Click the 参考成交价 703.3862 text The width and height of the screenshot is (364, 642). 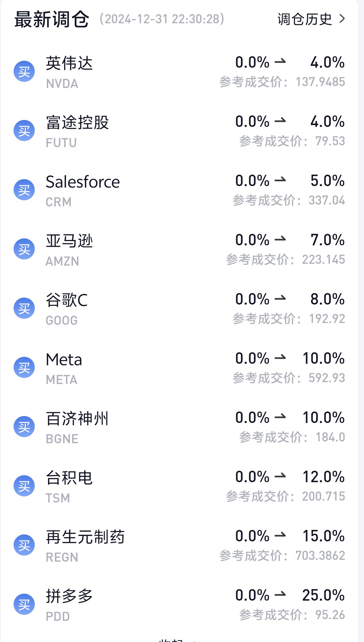pyautogui.click(x=282, y=556)
